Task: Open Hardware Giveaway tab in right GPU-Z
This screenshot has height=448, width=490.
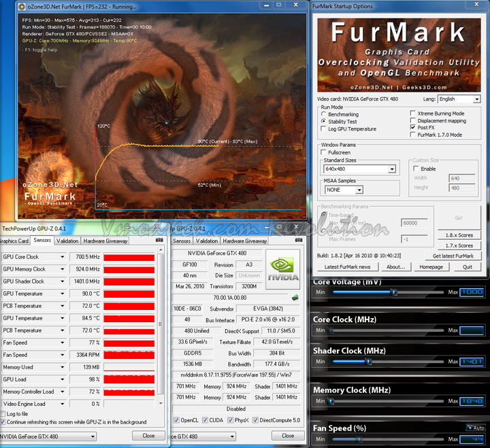Action: (245, 241)
